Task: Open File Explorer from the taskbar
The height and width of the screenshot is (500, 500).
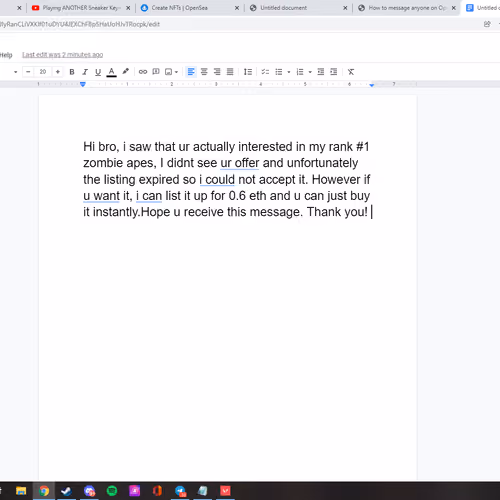Action: point(21,491)
